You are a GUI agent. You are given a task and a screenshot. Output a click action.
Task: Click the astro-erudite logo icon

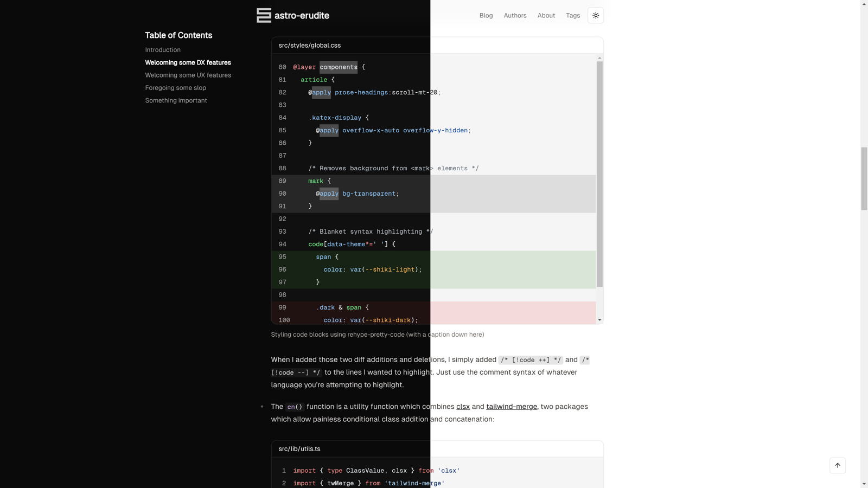pos(264,15)
